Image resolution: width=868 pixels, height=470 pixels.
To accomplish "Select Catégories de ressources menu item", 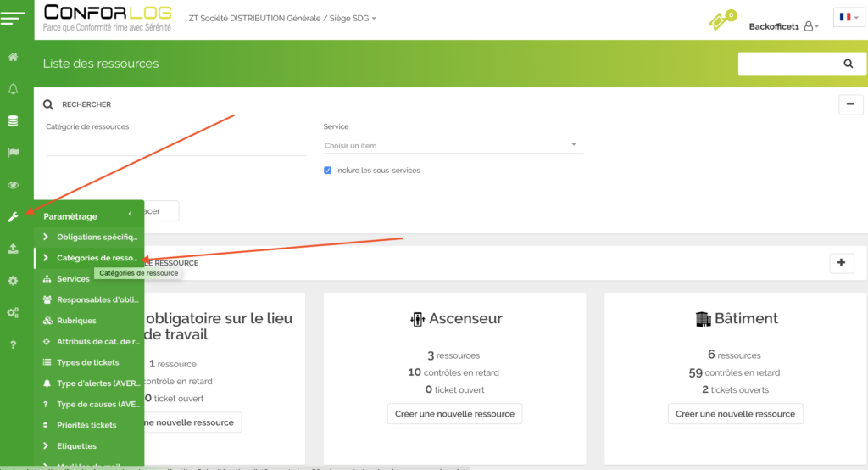I will 96,258.
